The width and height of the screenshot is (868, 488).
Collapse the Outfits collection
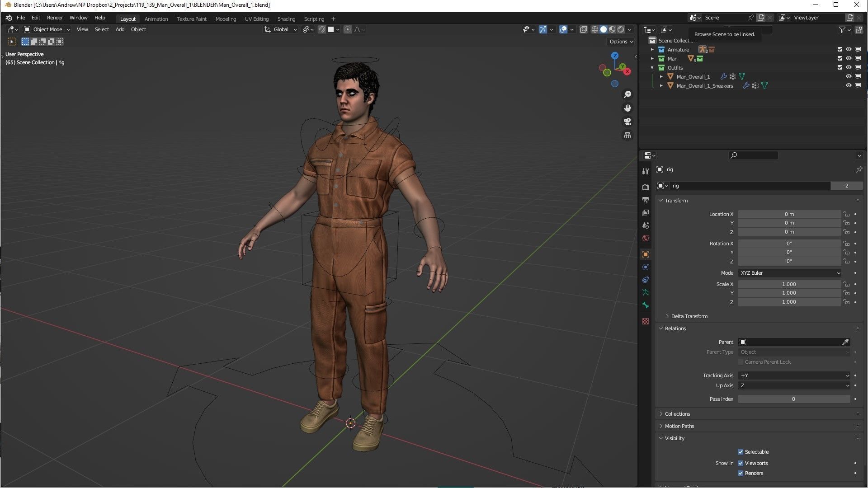coord(652,68)
